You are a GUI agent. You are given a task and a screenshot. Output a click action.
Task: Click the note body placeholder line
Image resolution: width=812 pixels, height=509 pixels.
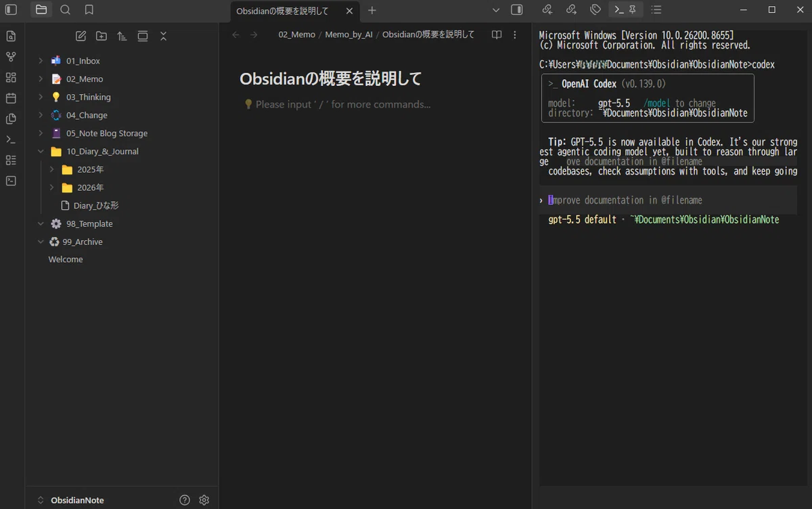[x=337, y=104]
